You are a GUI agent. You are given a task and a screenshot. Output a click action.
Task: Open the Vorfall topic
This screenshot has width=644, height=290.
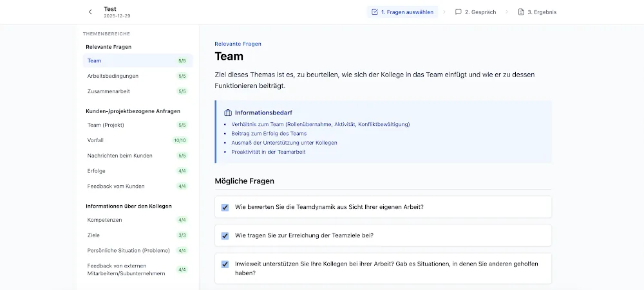[x=138, y=140]
